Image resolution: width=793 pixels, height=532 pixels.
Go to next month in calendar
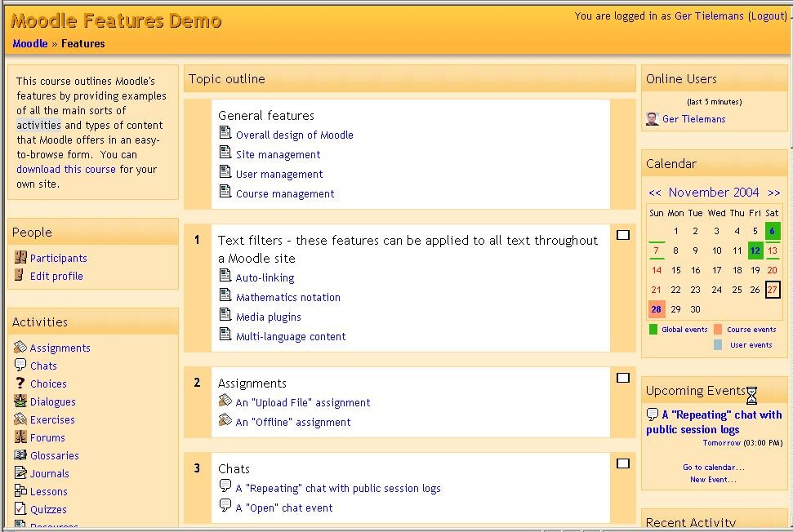pyautogui.click(x=773, y=193)
